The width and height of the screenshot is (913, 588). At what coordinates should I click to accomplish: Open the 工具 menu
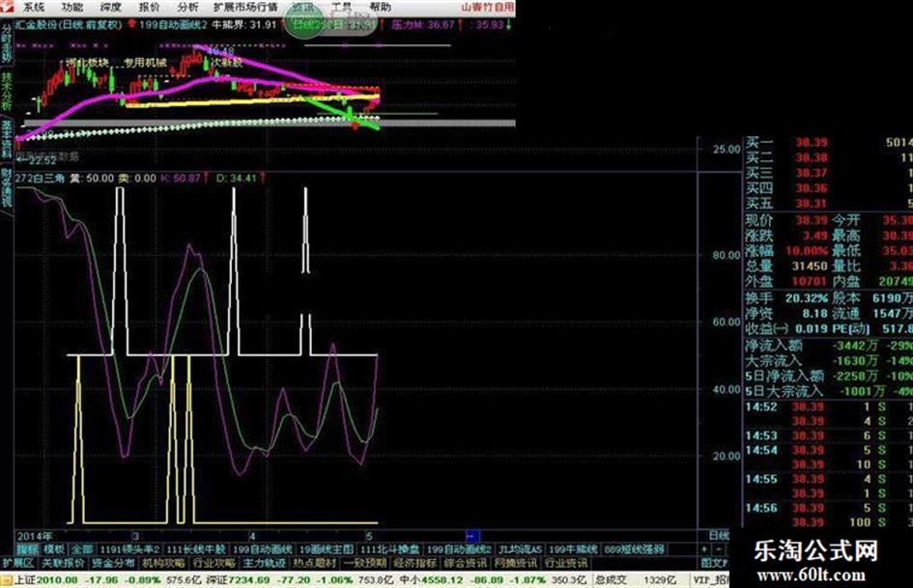click(341, 7)
